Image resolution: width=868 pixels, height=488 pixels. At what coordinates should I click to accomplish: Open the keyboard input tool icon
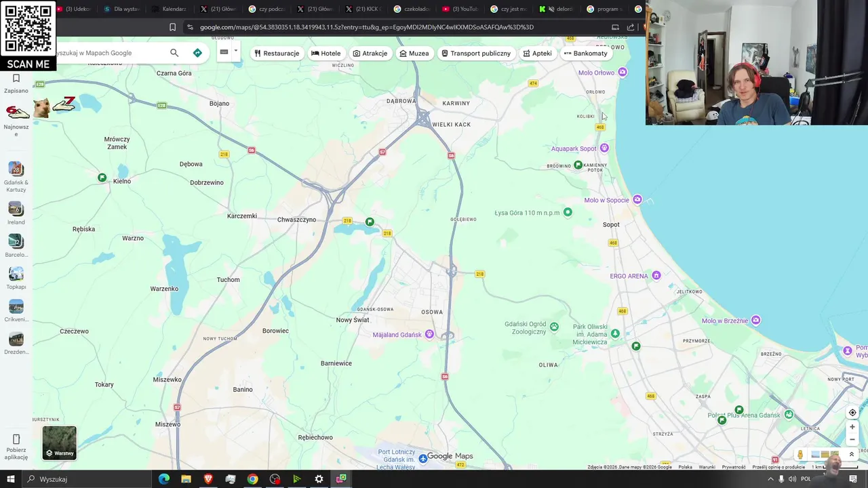coord(224,52)
